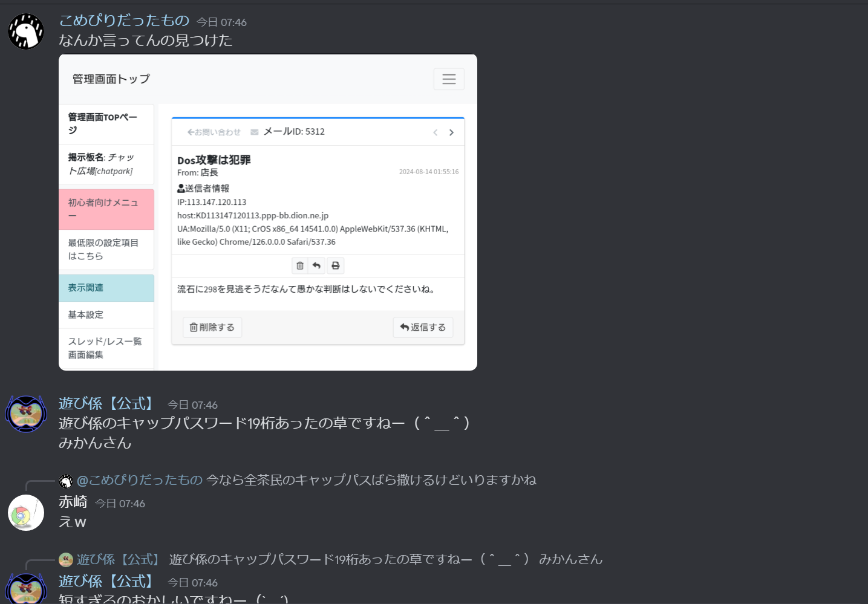Click the @こめぴりだったもの reply mention
The height and width of the screenshot is (604, 868).
pos(140,480)
